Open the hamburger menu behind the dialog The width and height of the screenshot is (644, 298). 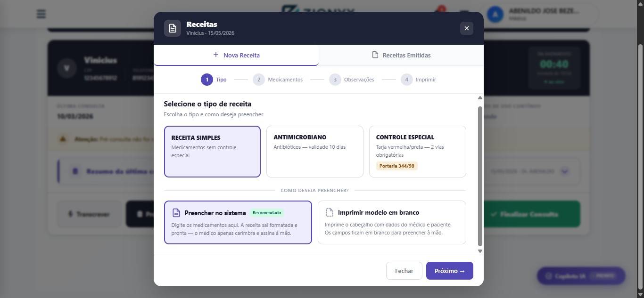coord(41,14)
